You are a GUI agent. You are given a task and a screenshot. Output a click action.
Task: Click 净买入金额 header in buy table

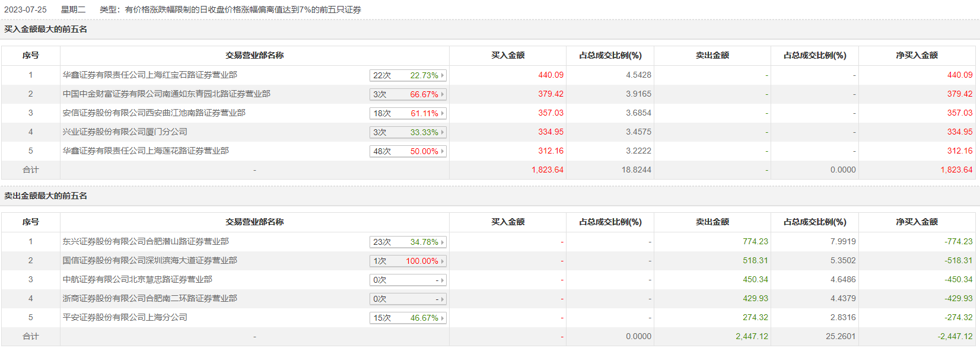point(917,55)
